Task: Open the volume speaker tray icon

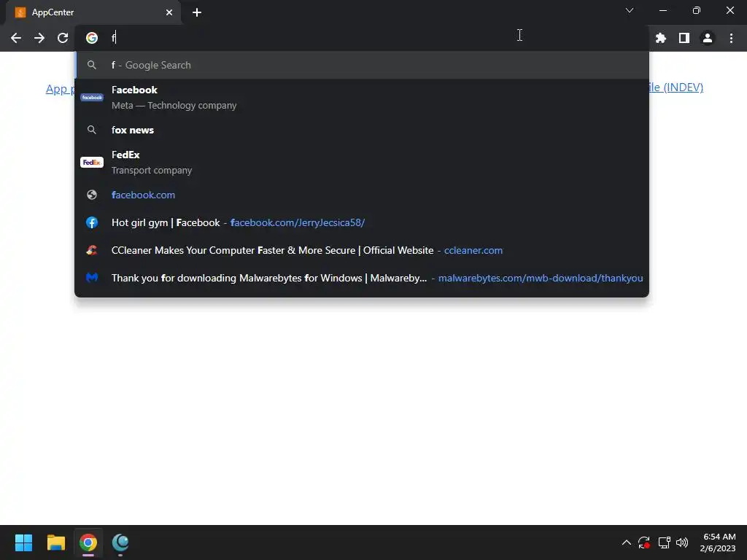Action: [682, 542]
